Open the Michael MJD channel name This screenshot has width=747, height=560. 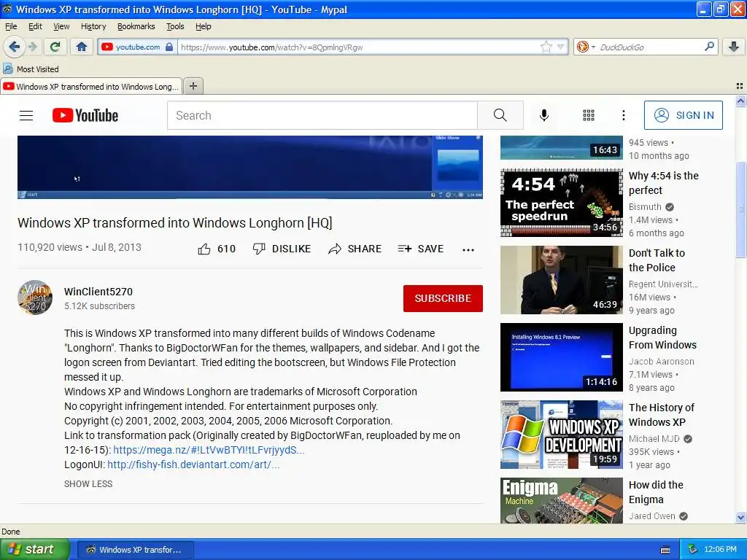654,438
